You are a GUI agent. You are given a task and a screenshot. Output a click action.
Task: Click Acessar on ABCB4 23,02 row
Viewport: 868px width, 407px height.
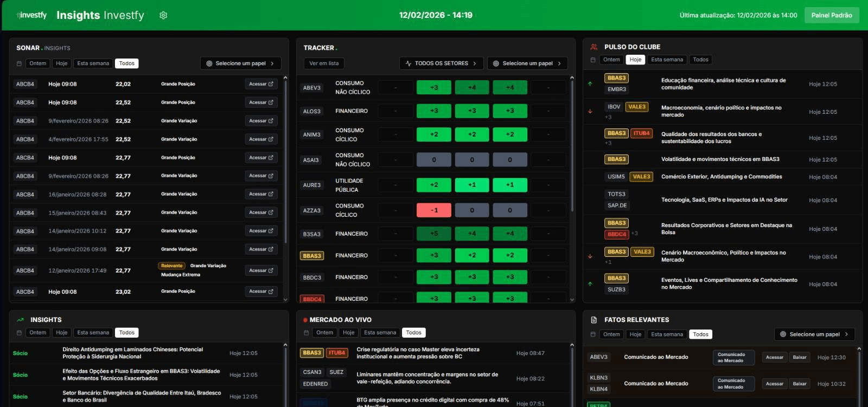261,292
